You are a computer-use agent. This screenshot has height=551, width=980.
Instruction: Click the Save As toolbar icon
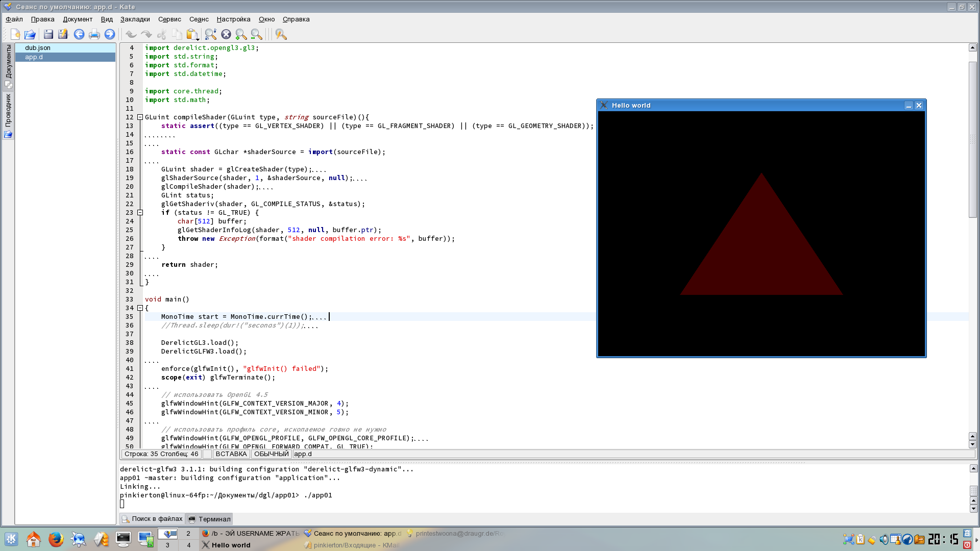click(63, 34)
